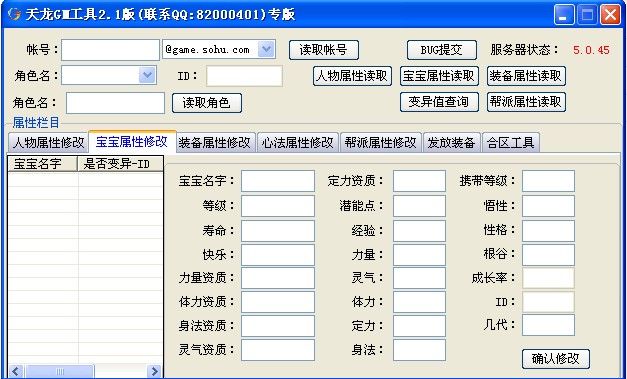Open the 发放装备 tab
The width and height of the screenshot is (627, 379).
(451, 142)
